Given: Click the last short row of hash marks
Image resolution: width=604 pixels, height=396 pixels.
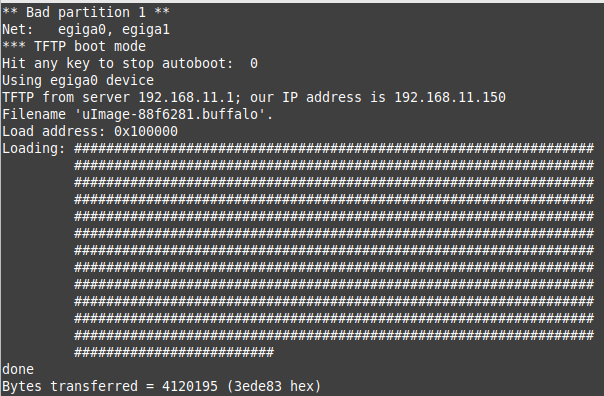Looking at the screenshot, I should (174, 352).
